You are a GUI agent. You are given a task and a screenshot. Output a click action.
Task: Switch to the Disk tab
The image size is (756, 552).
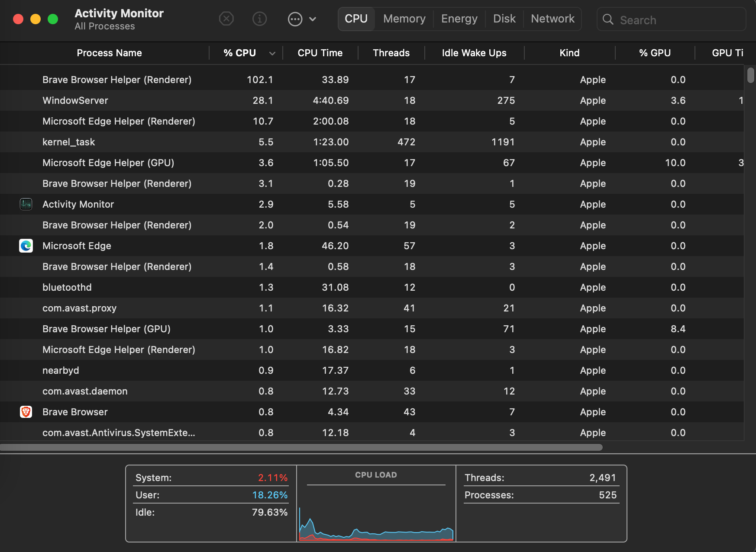(504, 19)
